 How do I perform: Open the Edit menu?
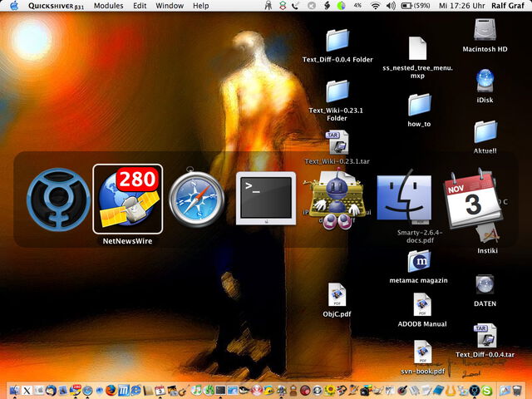(140, 6)
